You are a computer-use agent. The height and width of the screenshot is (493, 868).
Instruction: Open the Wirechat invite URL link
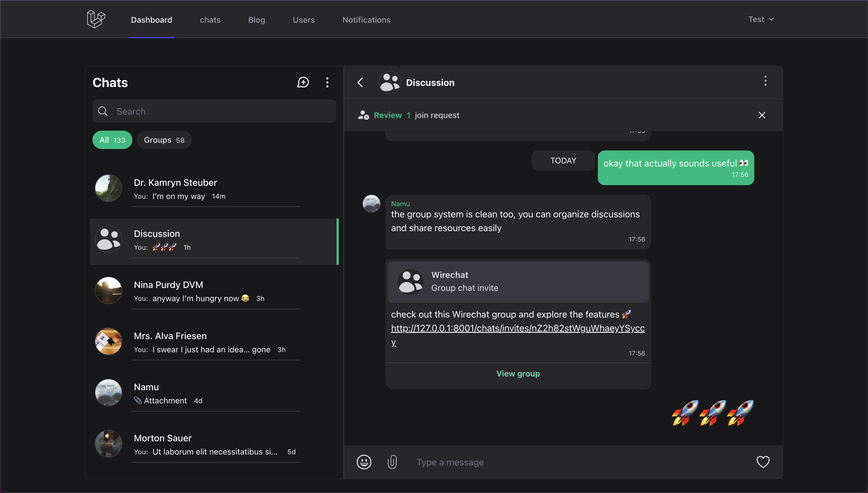coord(518,328)
